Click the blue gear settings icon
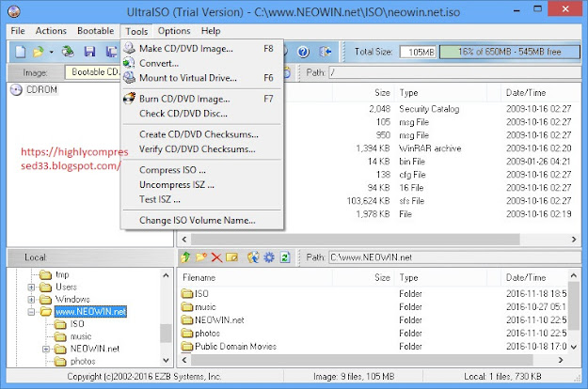 pos(269,257)
